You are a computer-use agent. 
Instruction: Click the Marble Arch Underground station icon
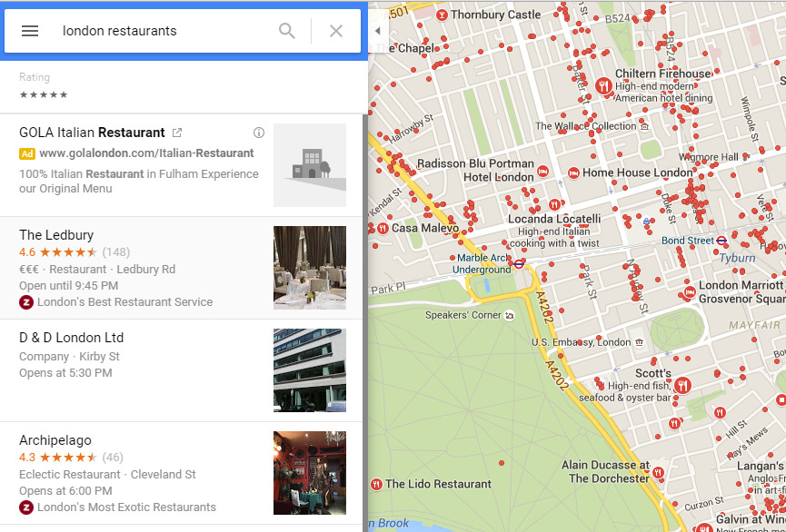coord(519,263)
